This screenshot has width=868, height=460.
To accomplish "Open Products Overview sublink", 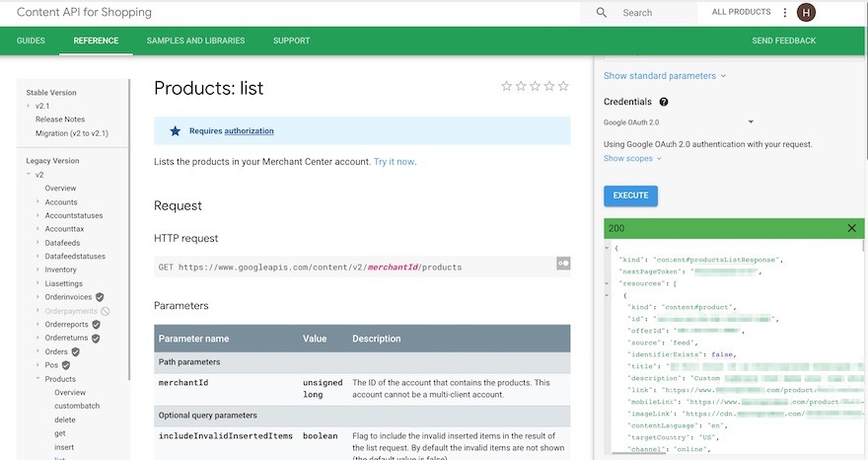I will tap(70, 393).
